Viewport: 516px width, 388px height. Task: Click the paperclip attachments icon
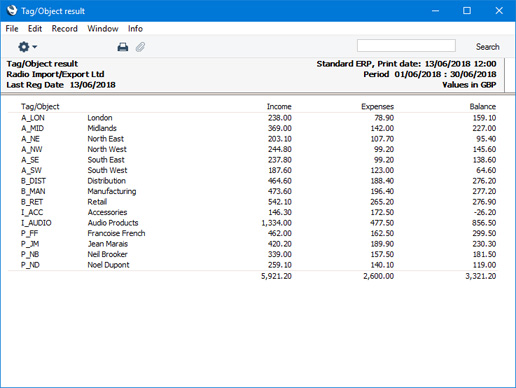point(140,47)
